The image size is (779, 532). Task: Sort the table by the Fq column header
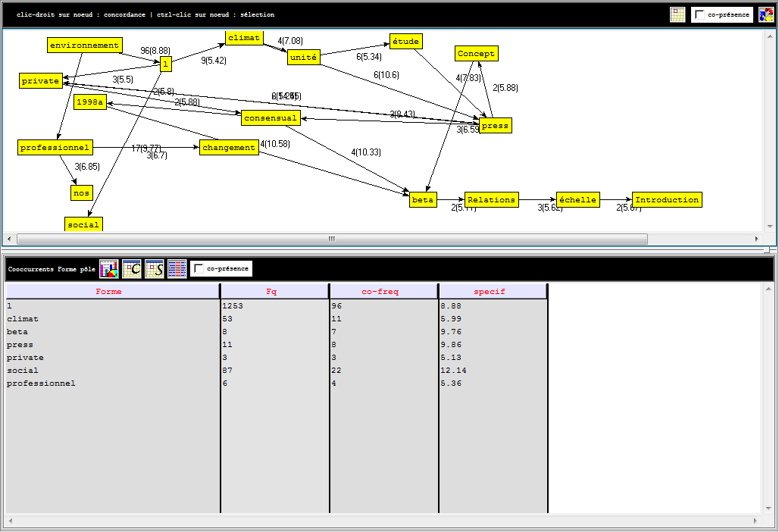[275, 292]
